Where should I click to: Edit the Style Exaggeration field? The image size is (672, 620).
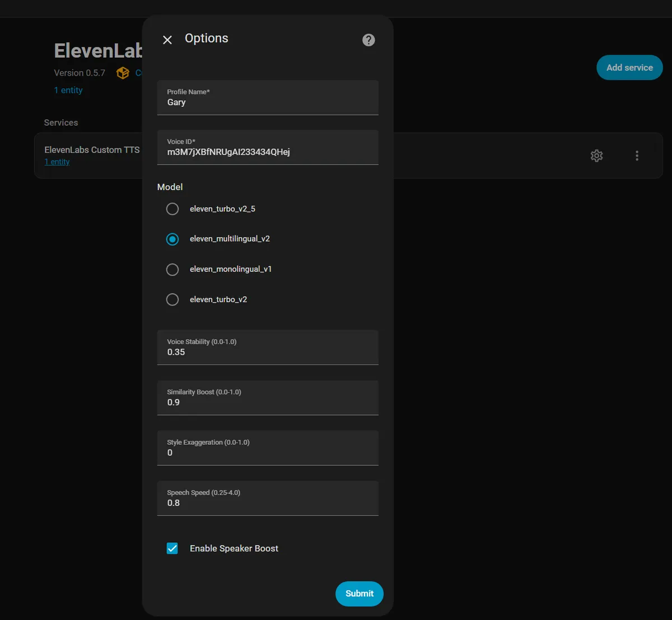pos(268,448)
